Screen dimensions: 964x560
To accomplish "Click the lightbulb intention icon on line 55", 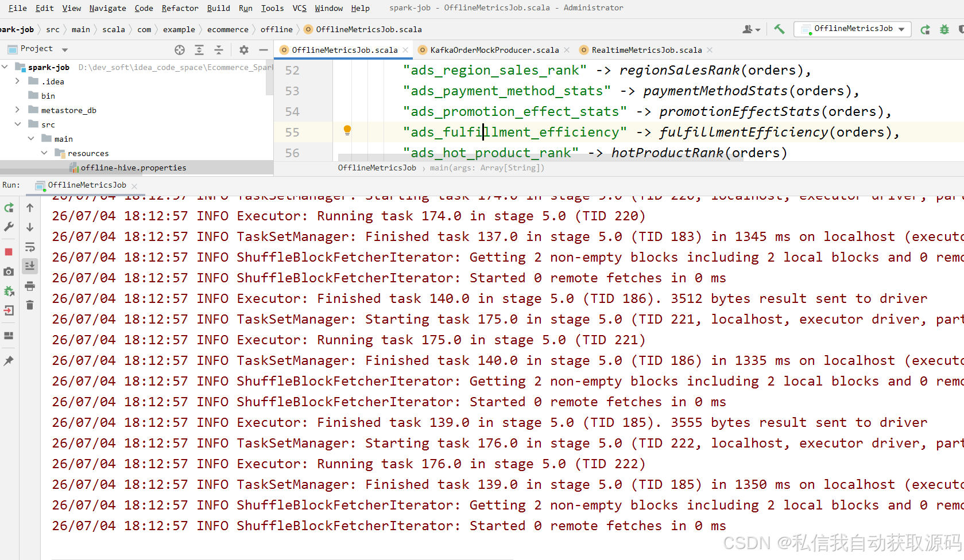I will pyautogui.click(x=347, y=131).
